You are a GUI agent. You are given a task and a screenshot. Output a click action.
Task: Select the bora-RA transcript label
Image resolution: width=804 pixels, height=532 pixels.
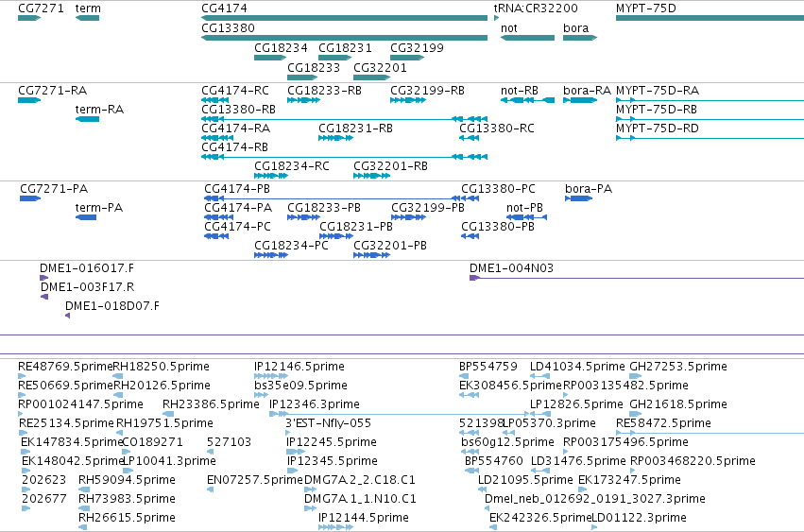[587, 91]
